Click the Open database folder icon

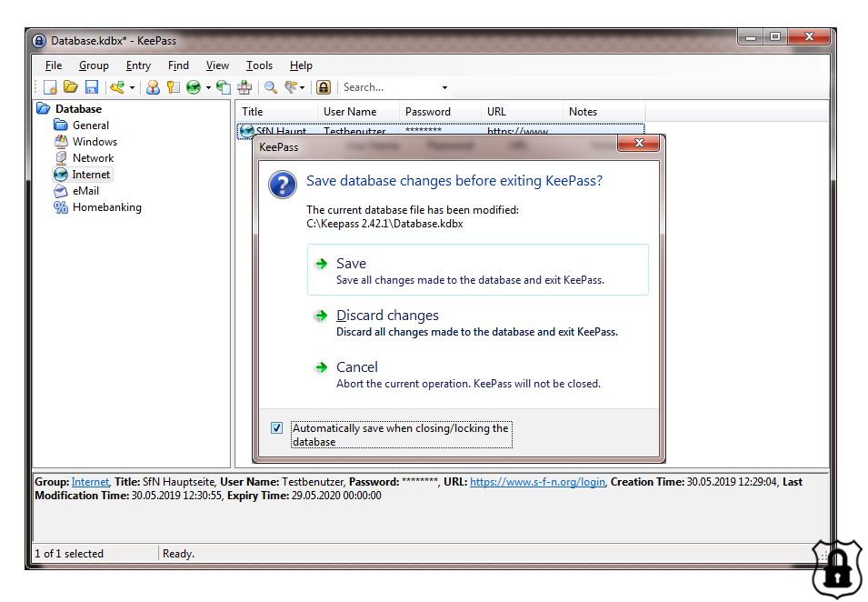[x=70, y=87]
